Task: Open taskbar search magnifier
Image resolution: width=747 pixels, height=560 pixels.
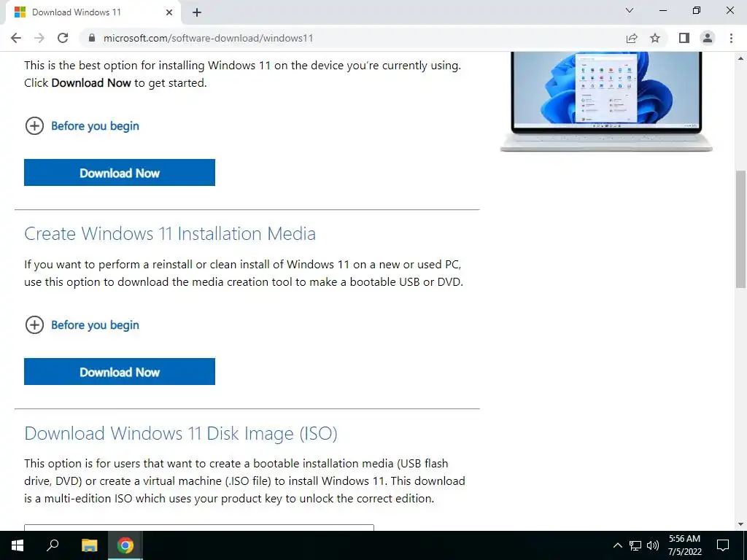Action: pos(53,545)
